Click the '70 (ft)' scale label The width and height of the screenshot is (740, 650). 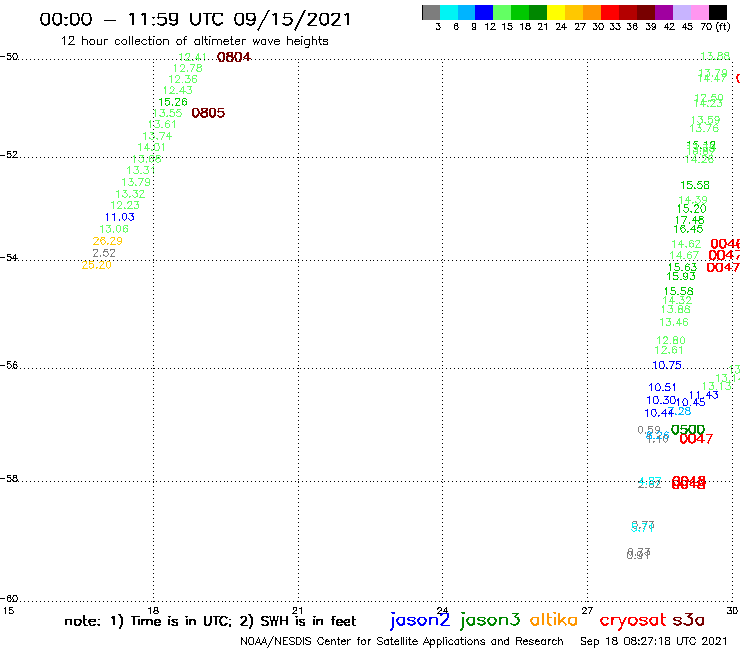coord(715,27)
